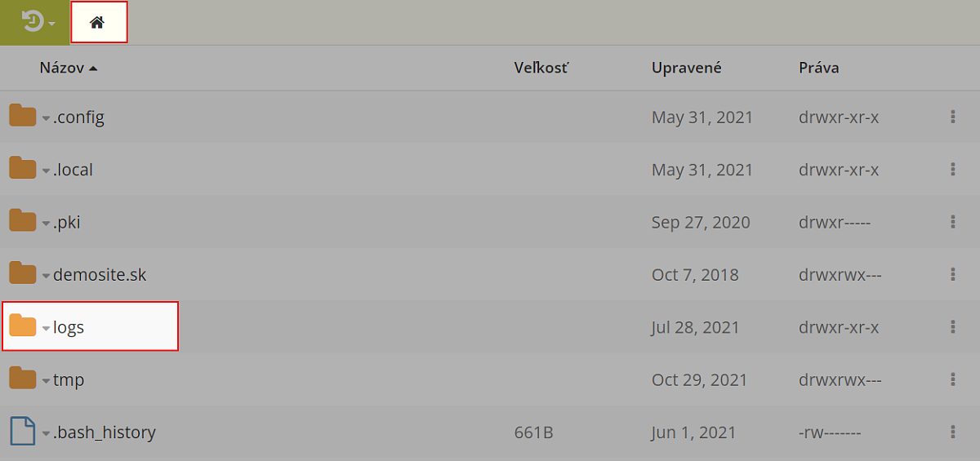The height and width of the screenshot is (461, 980).
Task: Click the Práva column header
Action: point(819,68)
